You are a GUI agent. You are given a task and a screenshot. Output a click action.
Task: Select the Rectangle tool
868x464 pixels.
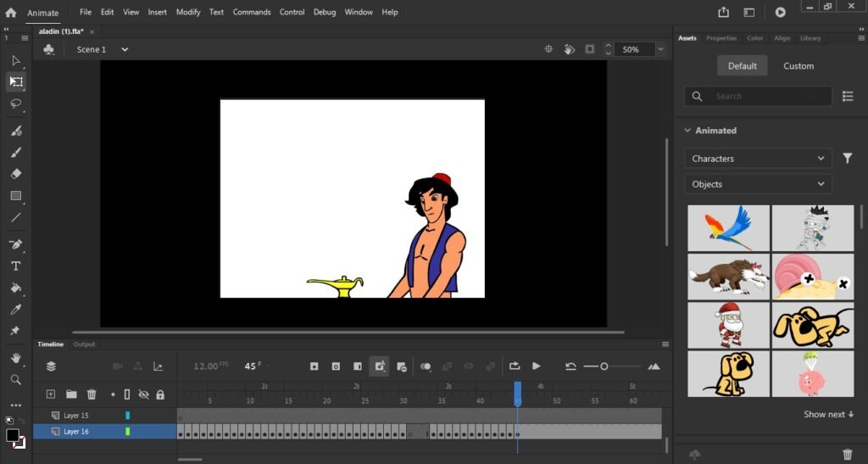16,195
